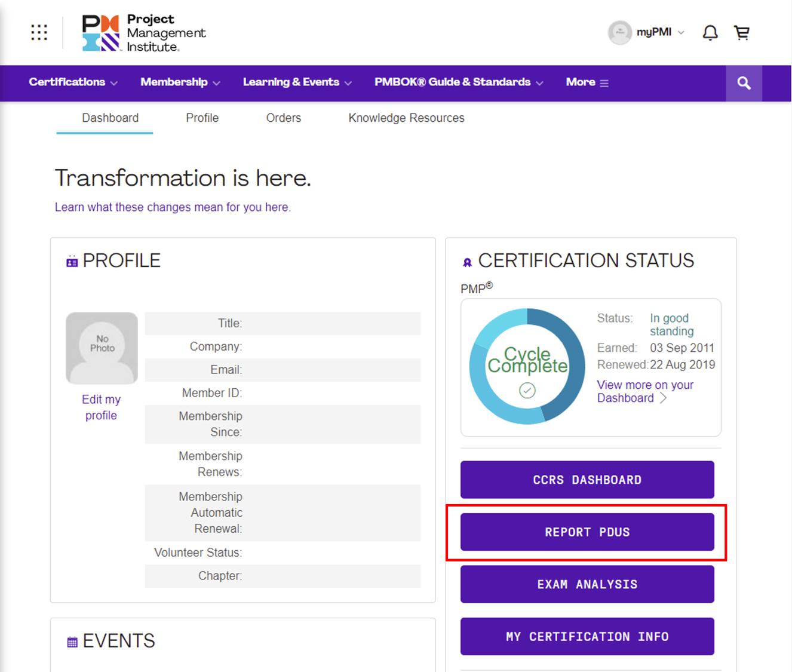Image resolution: width=792 pixels, height=672 pixels.
Task: Expand the Certifications menu
Action: tap(73, 82)
